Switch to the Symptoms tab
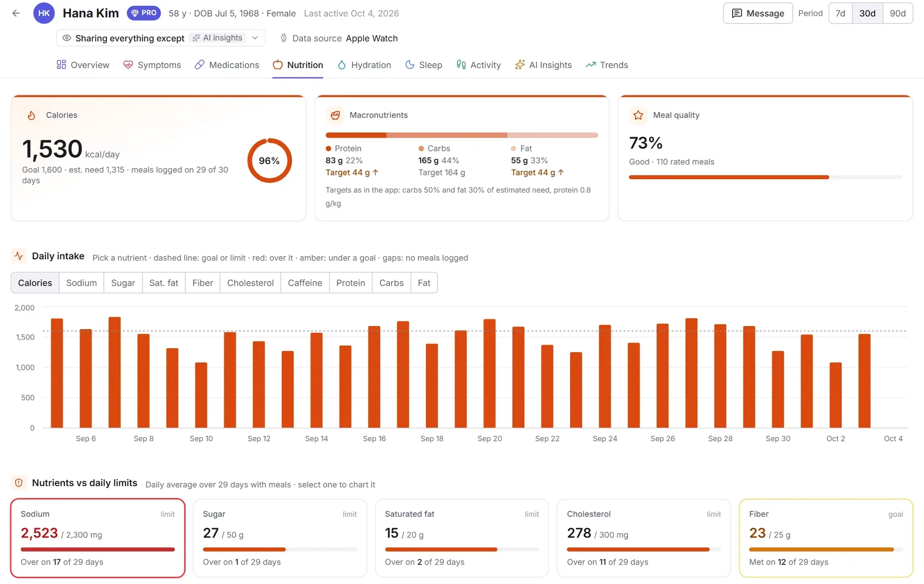924x584 pixels. 152,65
